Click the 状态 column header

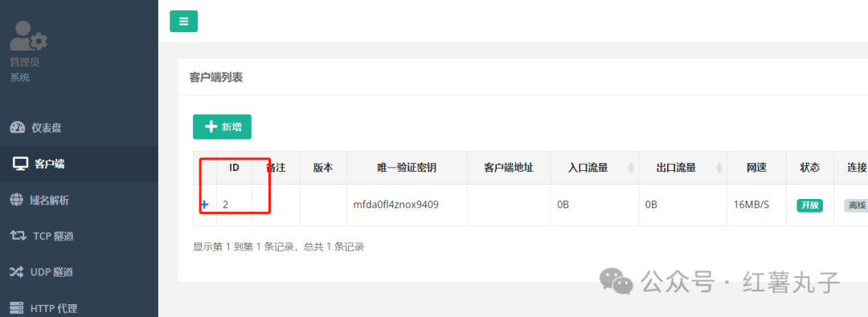pyautogui.click(x=810, y=168)
